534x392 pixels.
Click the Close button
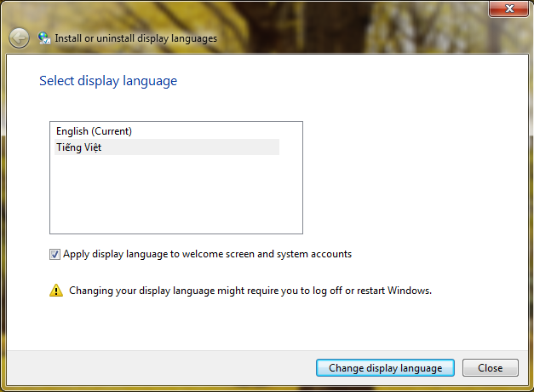coord(490,368)
